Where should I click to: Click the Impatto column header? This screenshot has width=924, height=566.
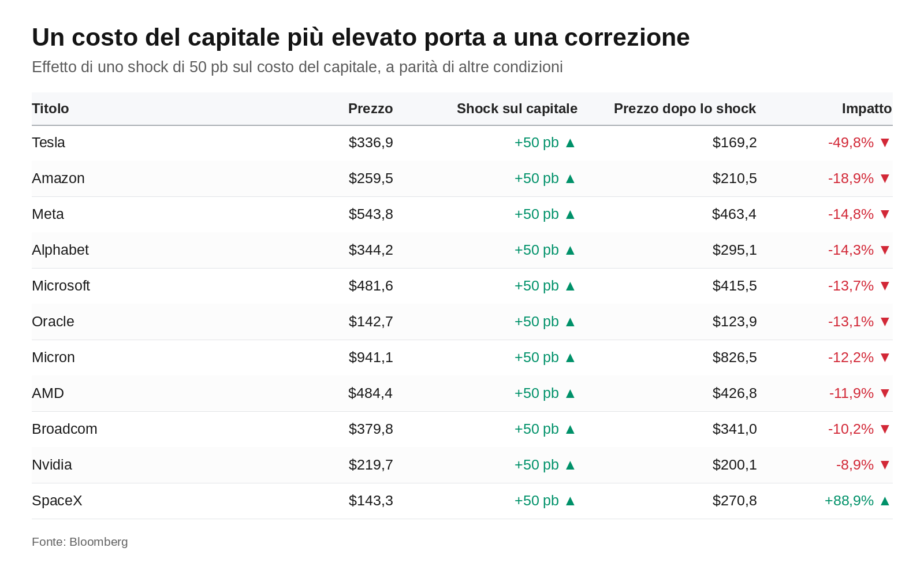coord(867,109)
